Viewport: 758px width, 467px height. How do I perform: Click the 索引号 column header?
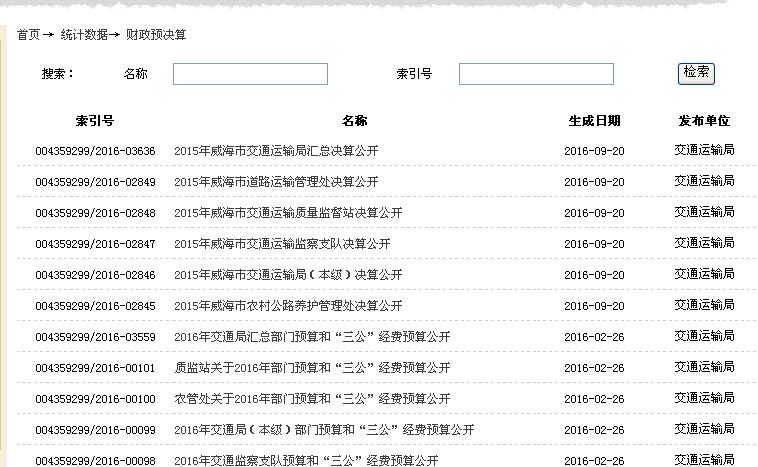pos(95,121)
